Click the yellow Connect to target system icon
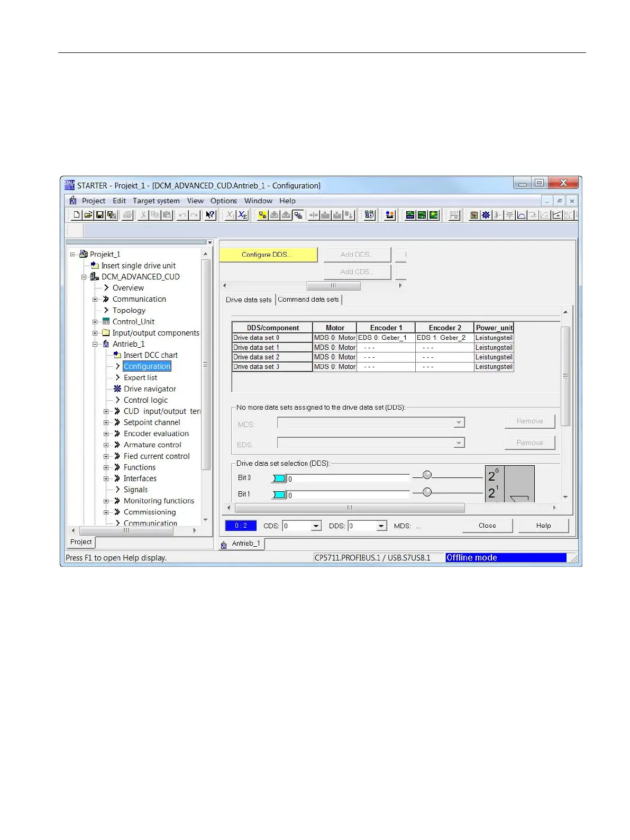The image size is (630, 840). pyautogui.click(x=262, y=215)
